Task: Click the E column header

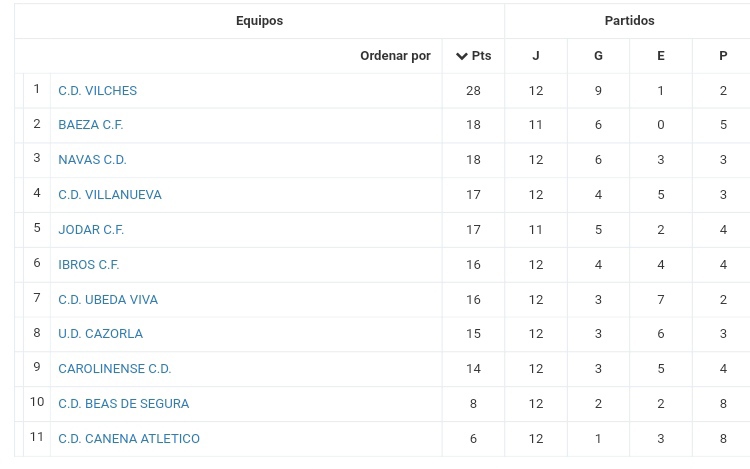Action: 661,56
